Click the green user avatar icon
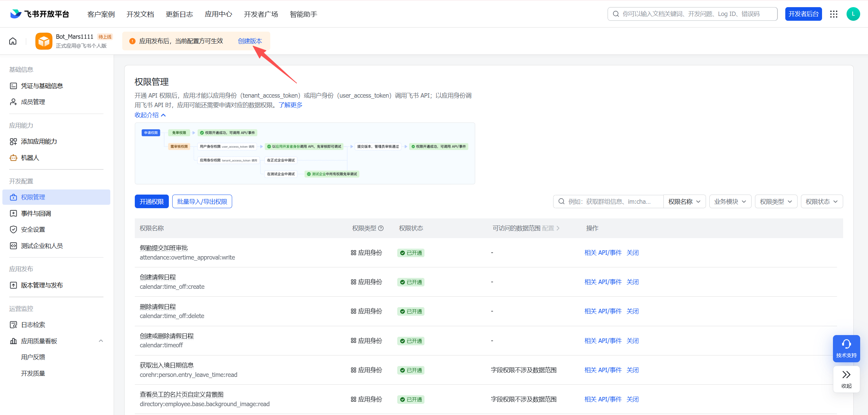Screen dimensions: 868x415 pyautogui.click(x=853, y=14)
